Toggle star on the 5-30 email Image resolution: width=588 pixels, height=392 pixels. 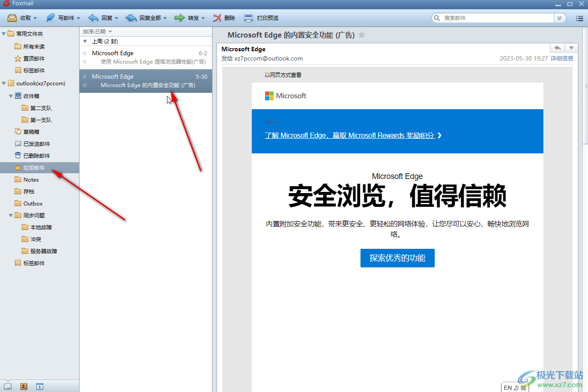click(x=85, y=85)
